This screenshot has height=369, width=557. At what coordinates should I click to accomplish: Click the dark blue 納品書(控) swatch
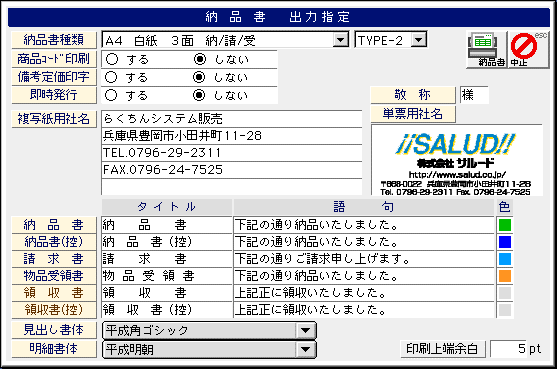(505, 242)
